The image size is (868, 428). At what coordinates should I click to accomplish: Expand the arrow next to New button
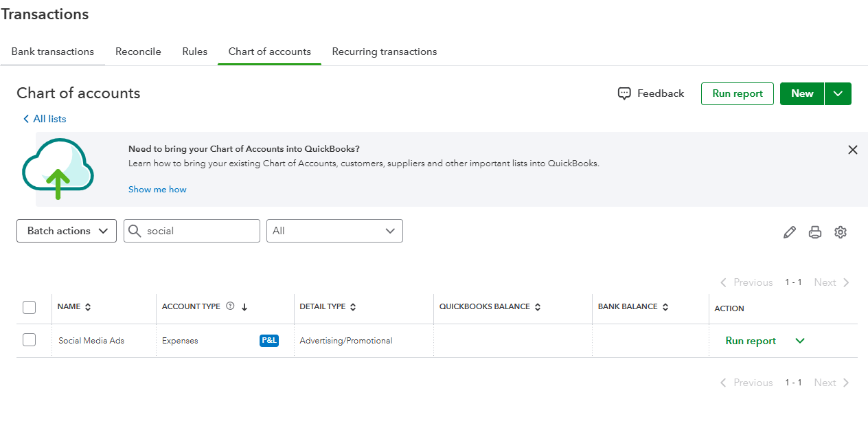838,94
